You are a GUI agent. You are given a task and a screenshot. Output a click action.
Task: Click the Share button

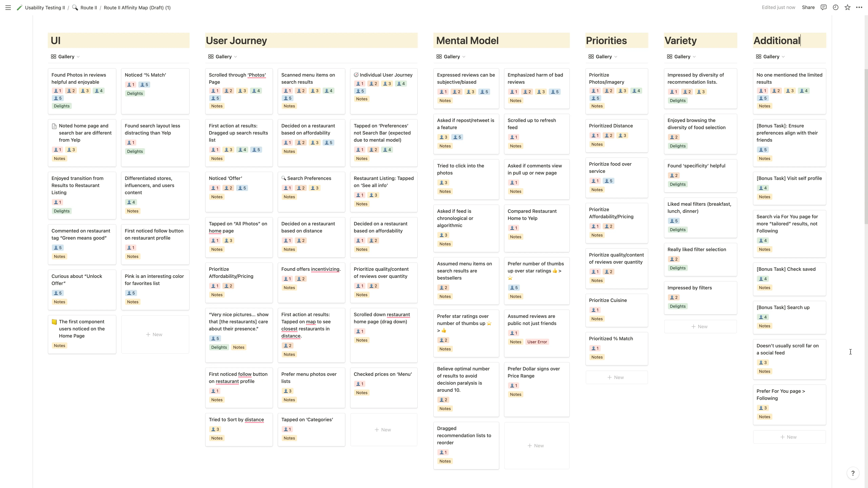[808, 7]
